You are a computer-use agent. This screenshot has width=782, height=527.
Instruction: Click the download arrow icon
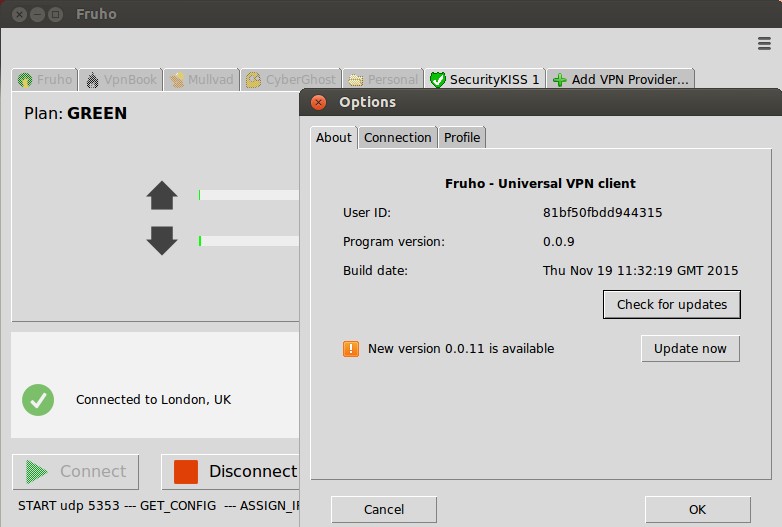[162, 241]
